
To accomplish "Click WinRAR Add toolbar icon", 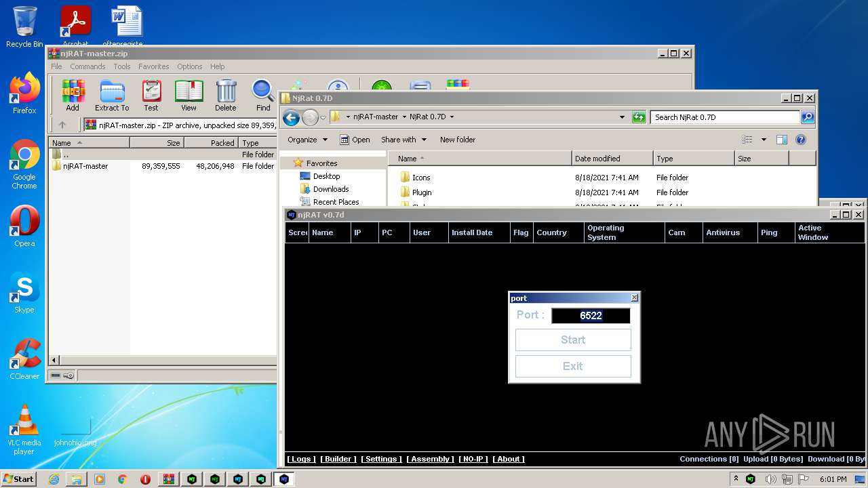I will pos(73,95).
